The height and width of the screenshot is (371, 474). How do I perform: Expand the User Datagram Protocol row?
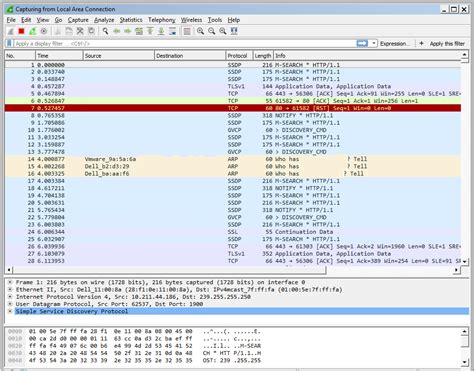point(10,304)
